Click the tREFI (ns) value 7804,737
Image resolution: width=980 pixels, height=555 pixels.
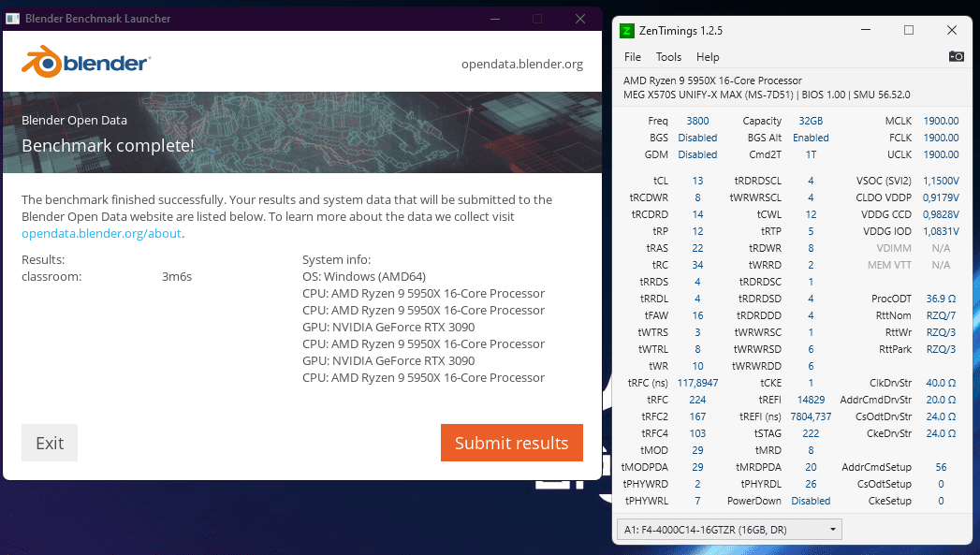[811, 416]
